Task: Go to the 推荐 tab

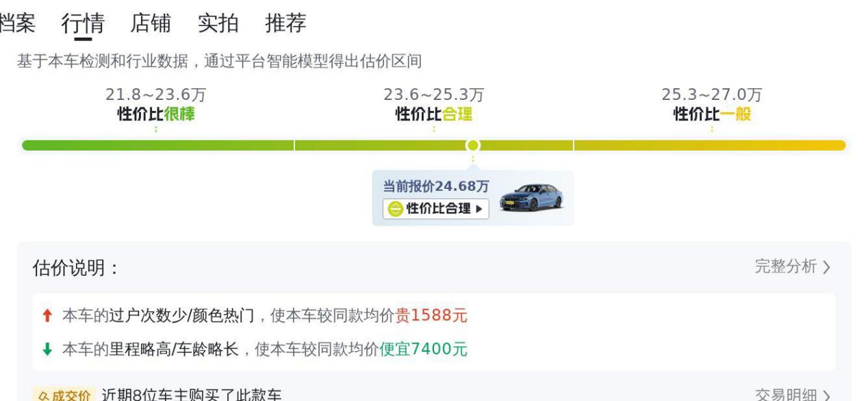Action: pos(285,23)
